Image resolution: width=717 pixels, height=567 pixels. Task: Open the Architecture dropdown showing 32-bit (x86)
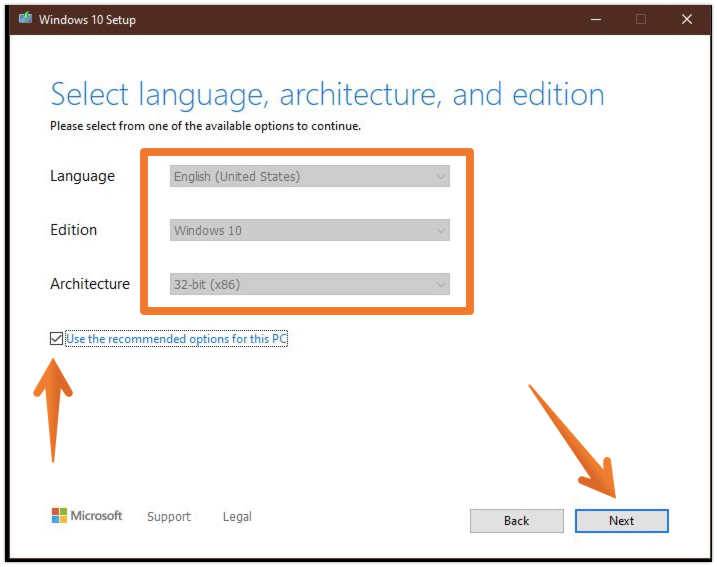tap(310, 284)
